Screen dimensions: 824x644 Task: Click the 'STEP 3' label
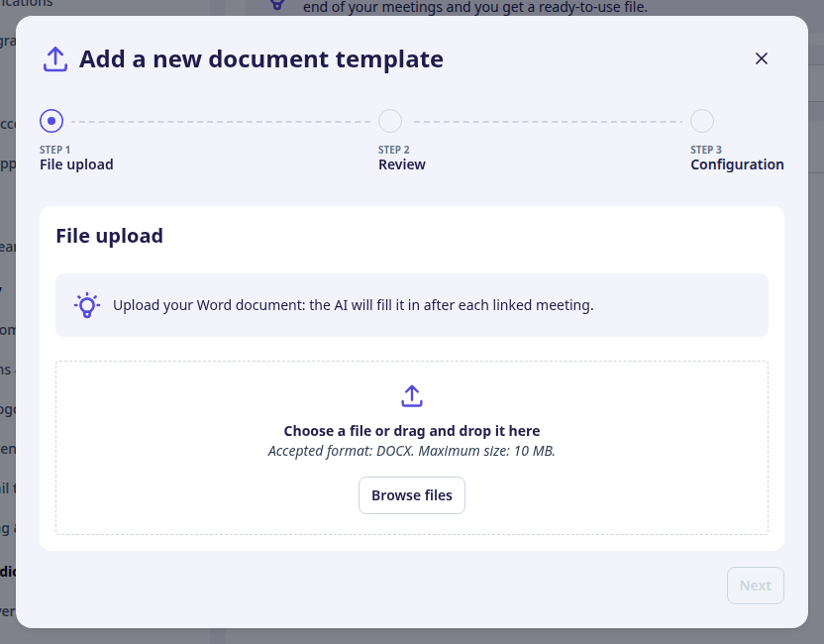[706, 150]
